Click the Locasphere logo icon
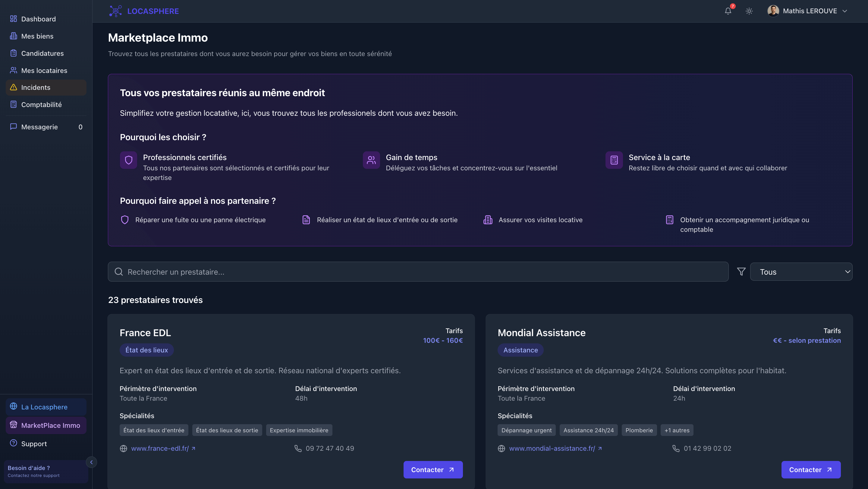The height and width of the screenshot is (489, 868). tap(115, 11)
